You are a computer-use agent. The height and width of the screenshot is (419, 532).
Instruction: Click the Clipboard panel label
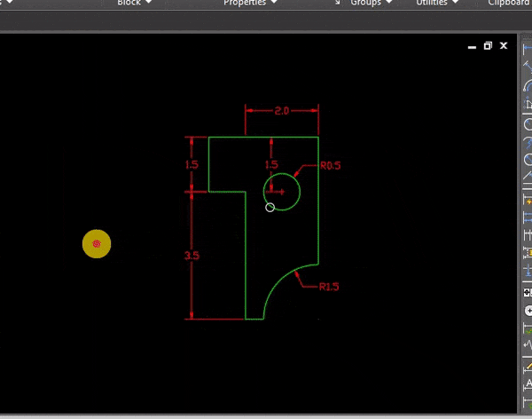pyautogui.click(x=510, y=3)
